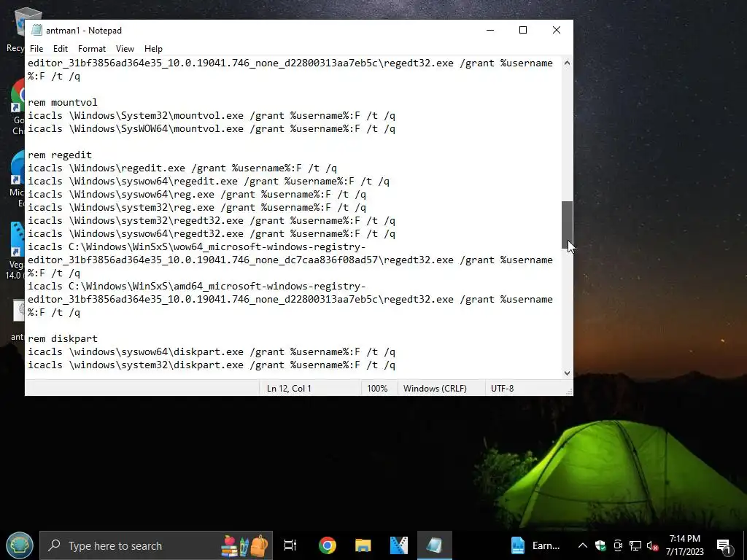Screen dimensions: 747x560
Task: Click the system32\regedt32.exe icacls line
Action: pos(212,220)
